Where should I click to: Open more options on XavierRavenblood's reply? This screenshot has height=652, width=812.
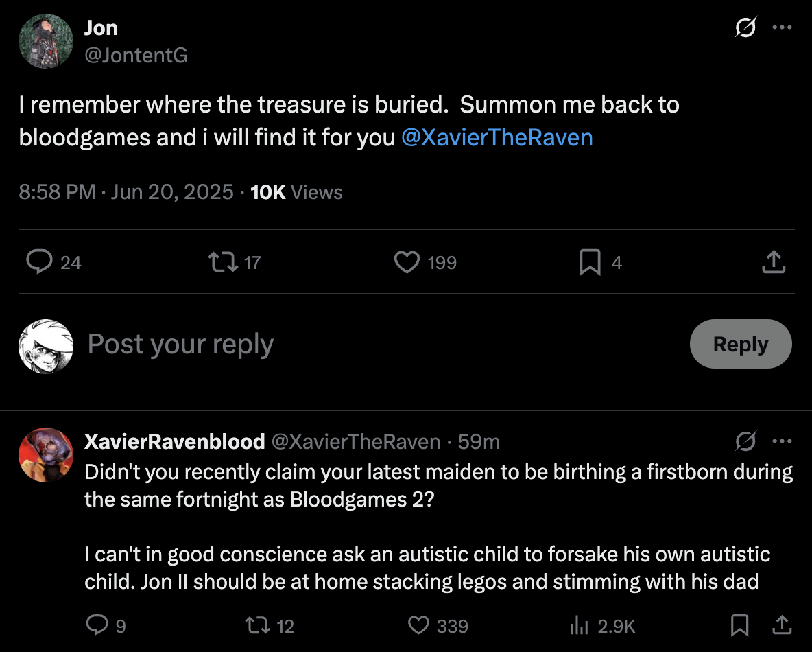(x=782, y=441)
